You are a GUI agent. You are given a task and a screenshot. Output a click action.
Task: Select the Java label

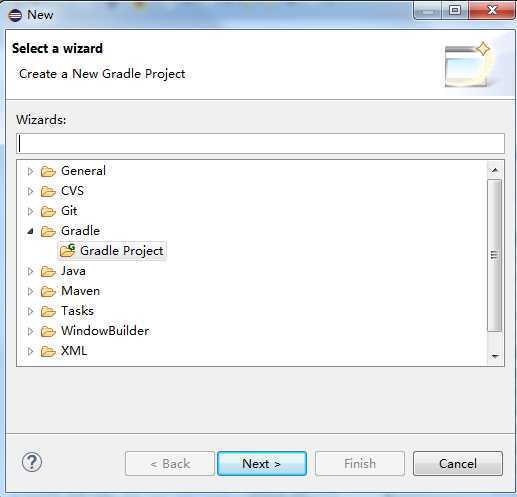coord(73,271)
